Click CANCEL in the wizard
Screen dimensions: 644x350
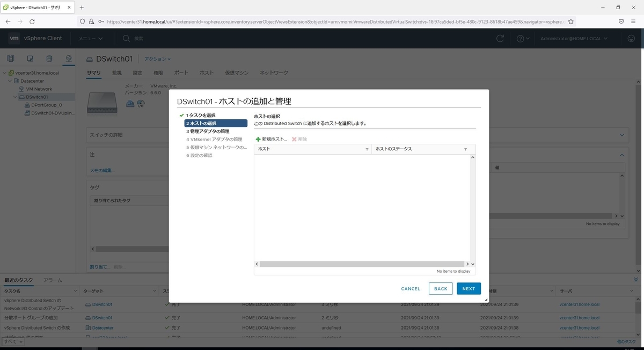[x=411, y=289]
